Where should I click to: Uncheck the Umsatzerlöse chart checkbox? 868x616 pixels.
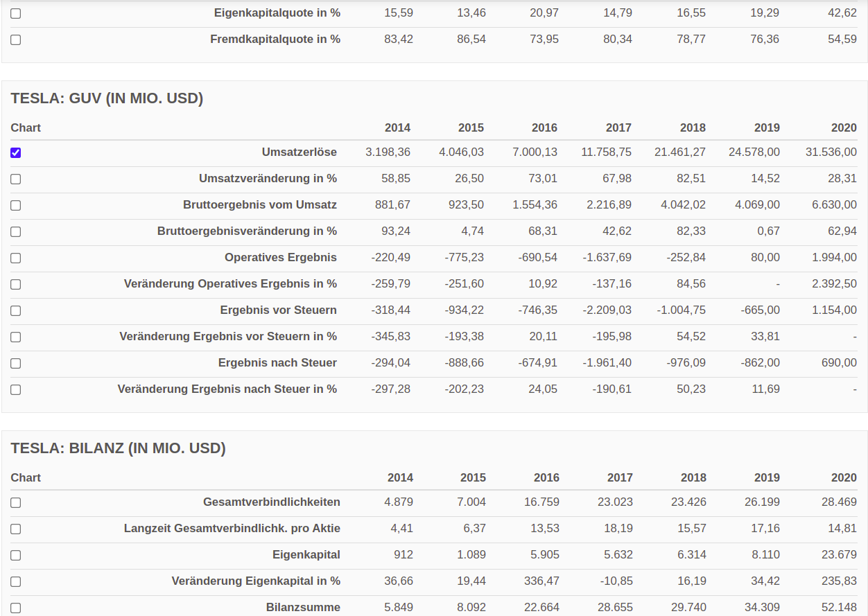[x=16, y=153]
